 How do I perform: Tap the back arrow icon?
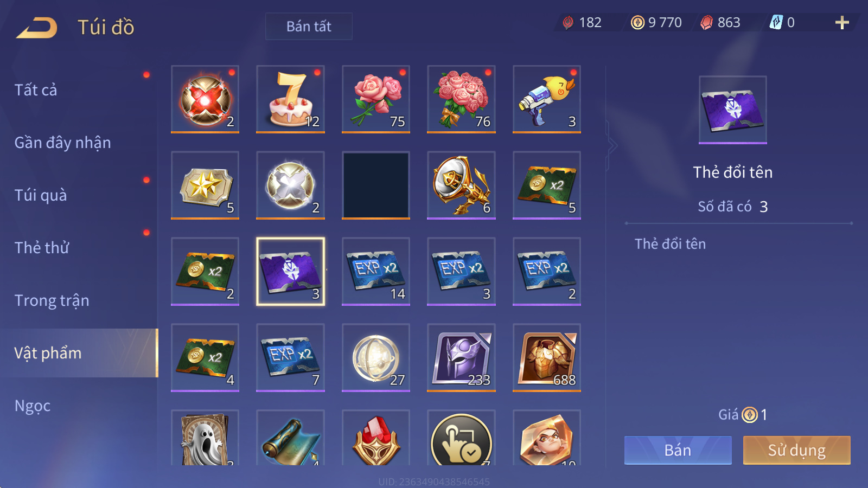pyautogui.click(x=37, y=28)
